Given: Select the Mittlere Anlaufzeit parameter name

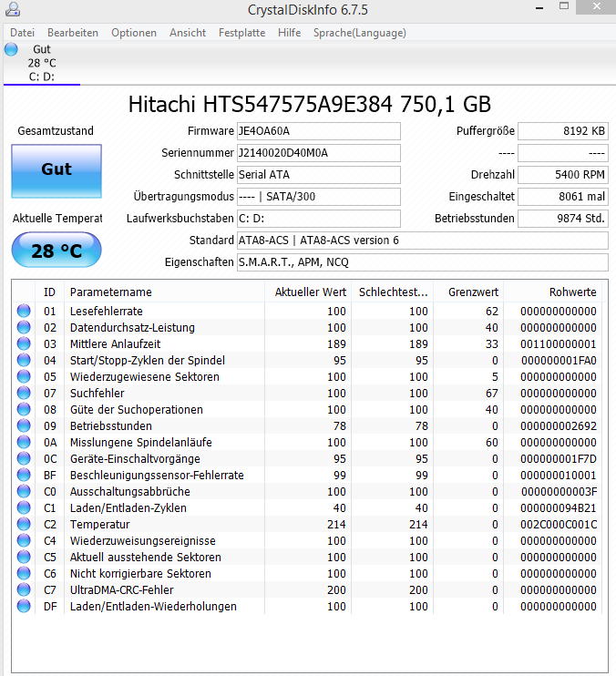Looking at the screenshot, I should tap(115, 344).
